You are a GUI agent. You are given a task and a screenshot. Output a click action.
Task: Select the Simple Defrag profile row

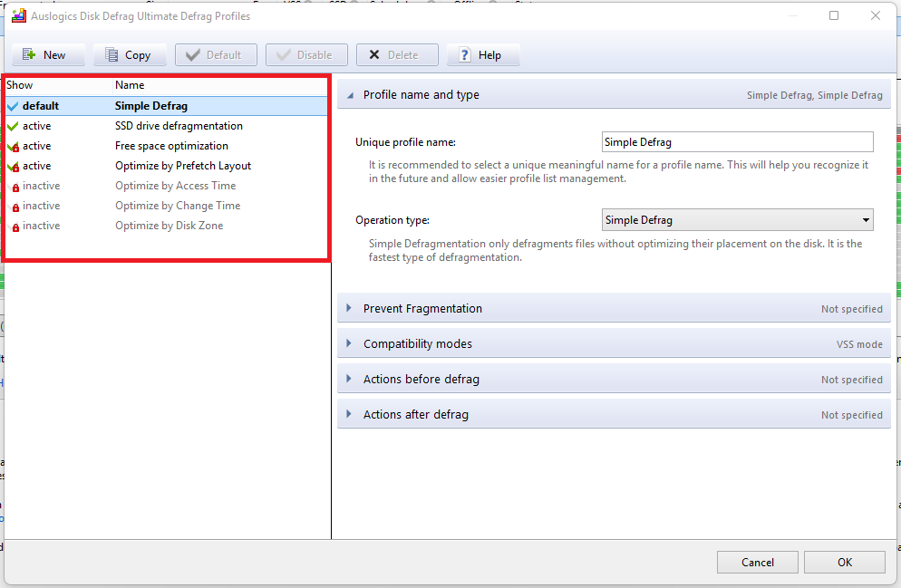tap(166, 106)
